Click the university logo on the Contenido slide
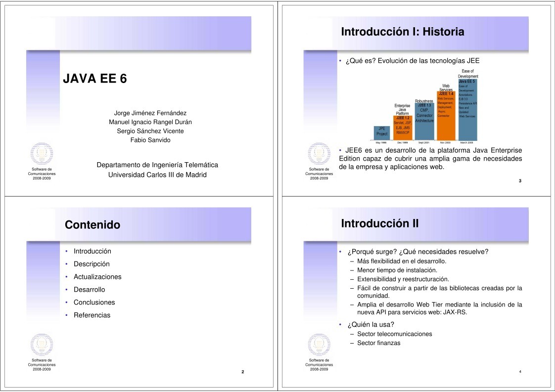 pos(42,344)
